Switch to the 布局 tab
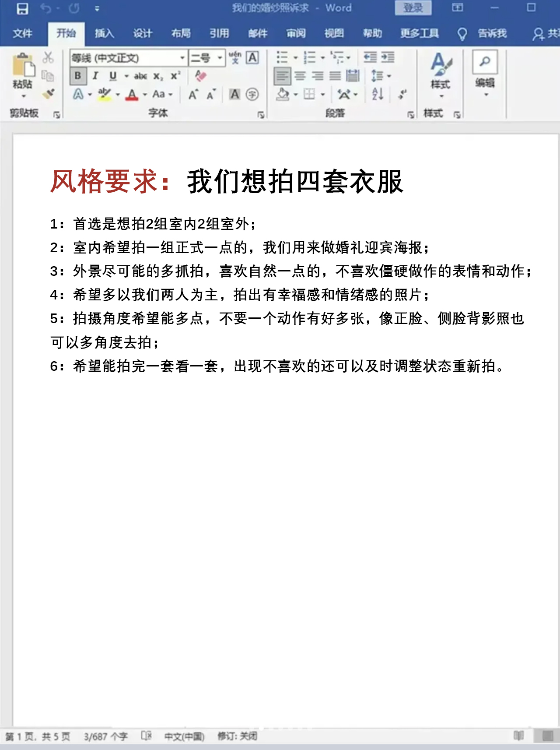Image resolution: width=560 pixels, height=750 pixels. 181,33
